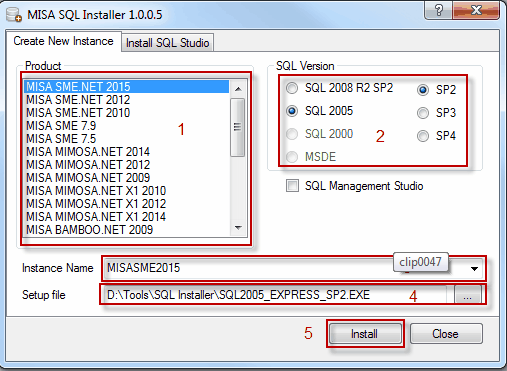Click product list scroll down arrow
The image size is (507, 371).
[x=238, y=228]
